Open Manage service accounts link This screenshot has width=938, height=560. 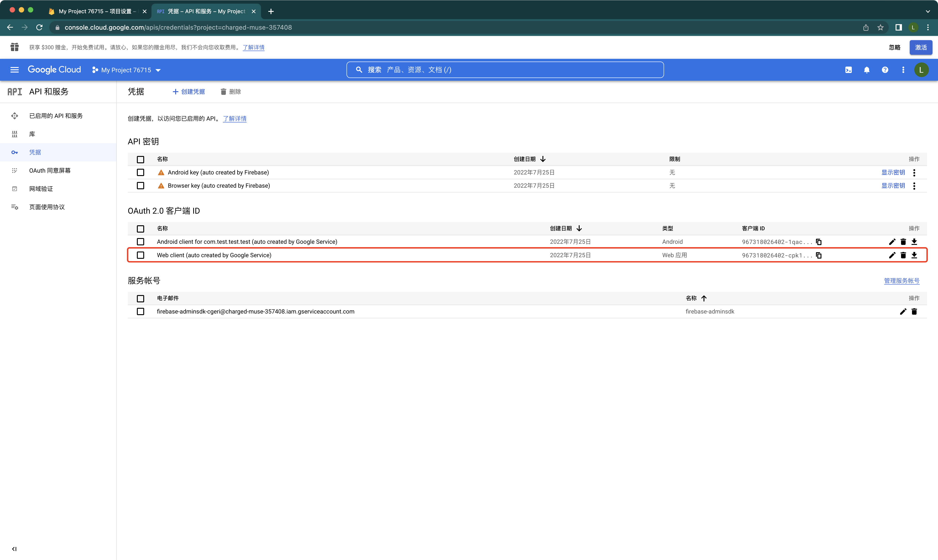pyautogui.click(x=901, y=281)
